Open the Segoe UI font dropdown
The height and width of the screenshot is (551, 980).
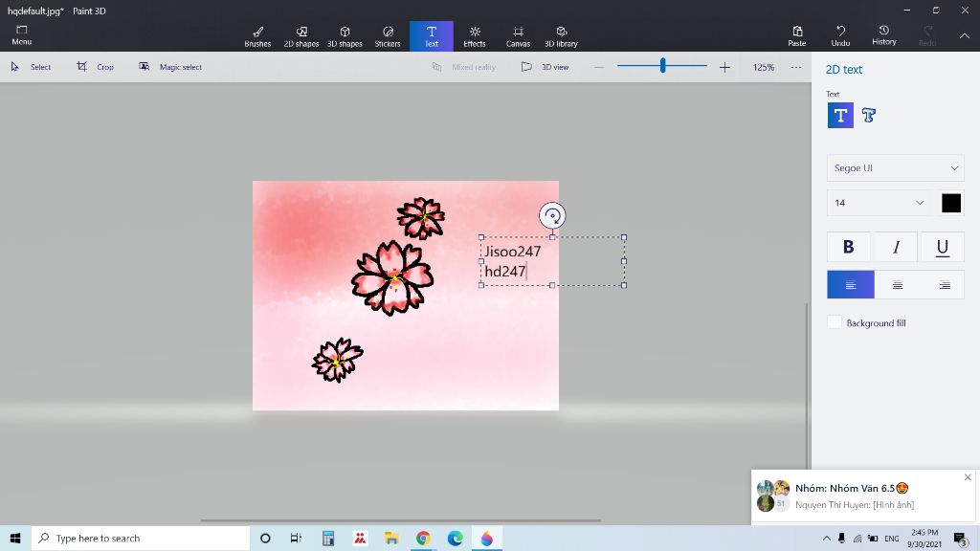coord(895,168)
